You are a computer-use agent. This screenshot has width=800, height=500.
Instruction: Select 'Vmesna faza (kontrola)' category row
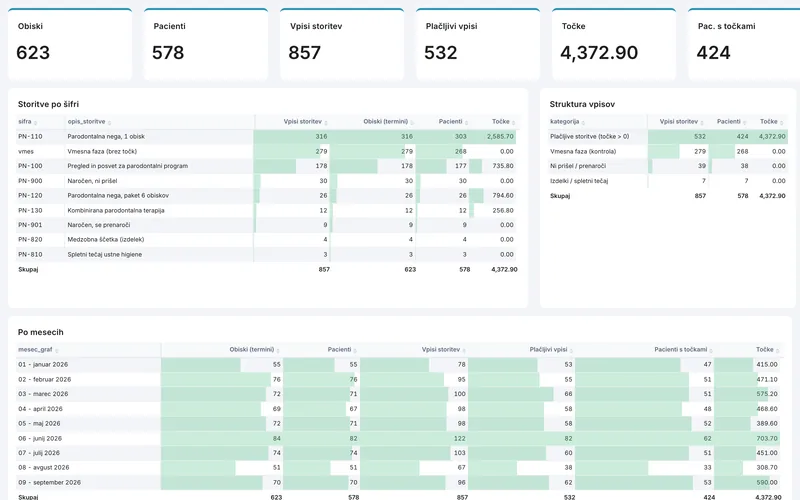click(x=583, y=152)
